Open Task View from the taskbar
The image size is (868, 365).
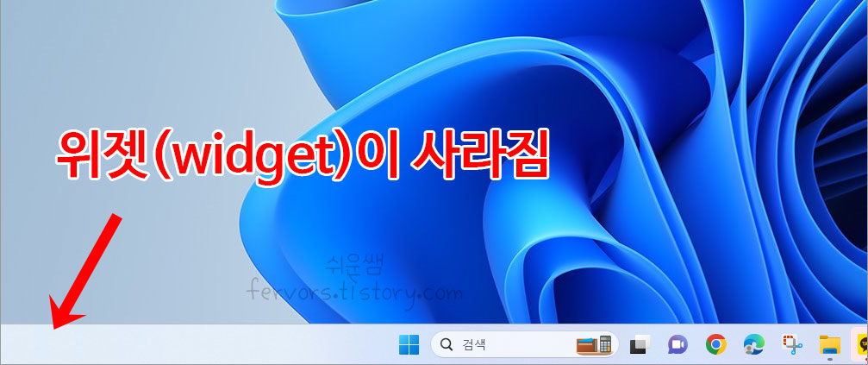point(640,344)
